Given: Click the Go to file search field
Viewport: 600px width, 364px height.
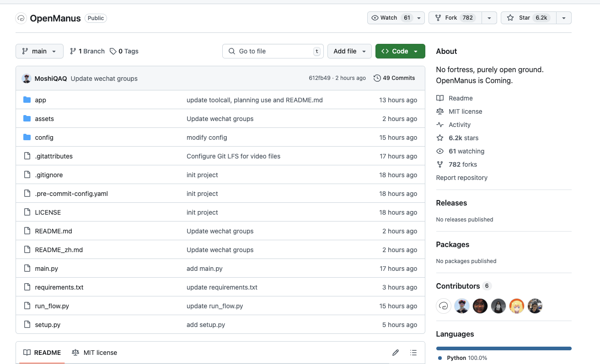Looking at the screenshot, I should pos(273,51).
